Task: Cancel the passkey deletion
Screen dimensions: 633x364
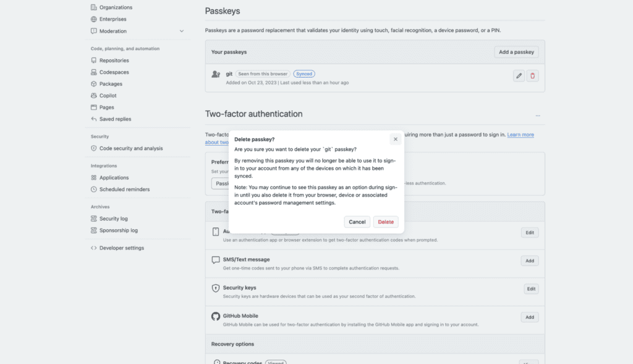Action: 356,221
